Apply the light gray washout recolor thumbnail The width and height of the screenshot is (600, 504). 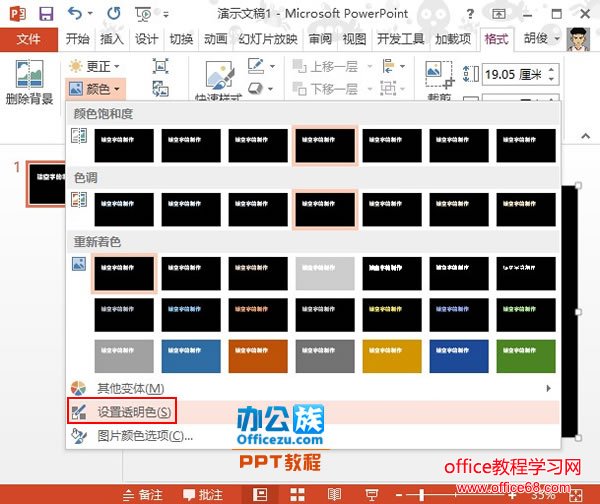(x=325, y=273)
